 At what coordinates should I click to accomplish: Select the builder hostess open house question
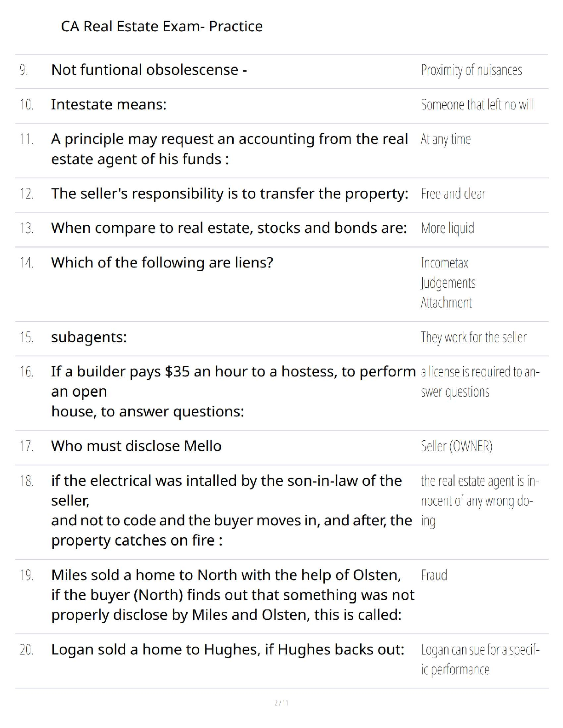(x=233, y=391)
